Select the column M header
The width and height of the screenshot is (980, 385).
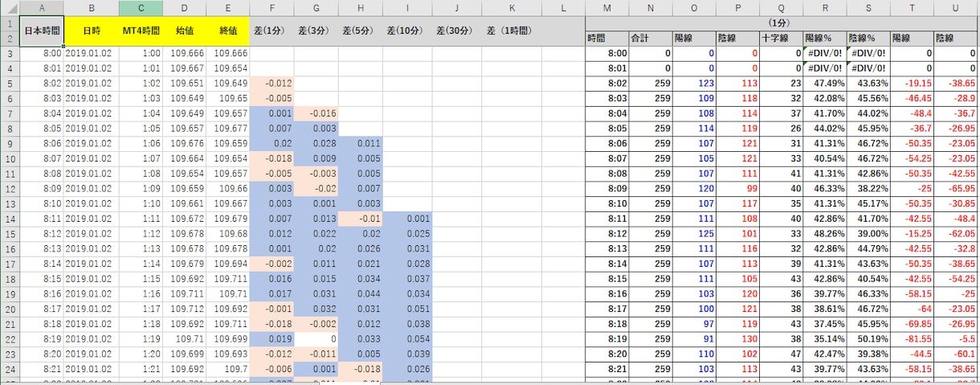[606, 7]
